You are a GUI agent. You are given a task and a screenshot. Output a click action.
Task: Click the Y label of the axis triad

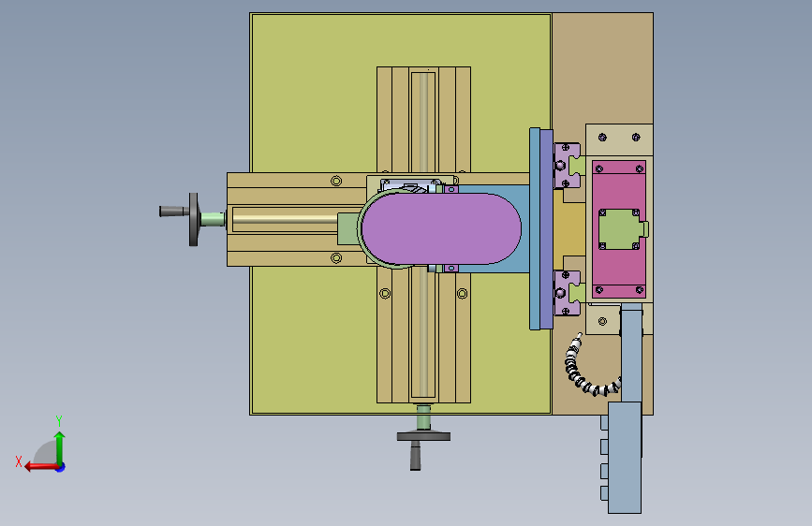[x=59, y=420]
